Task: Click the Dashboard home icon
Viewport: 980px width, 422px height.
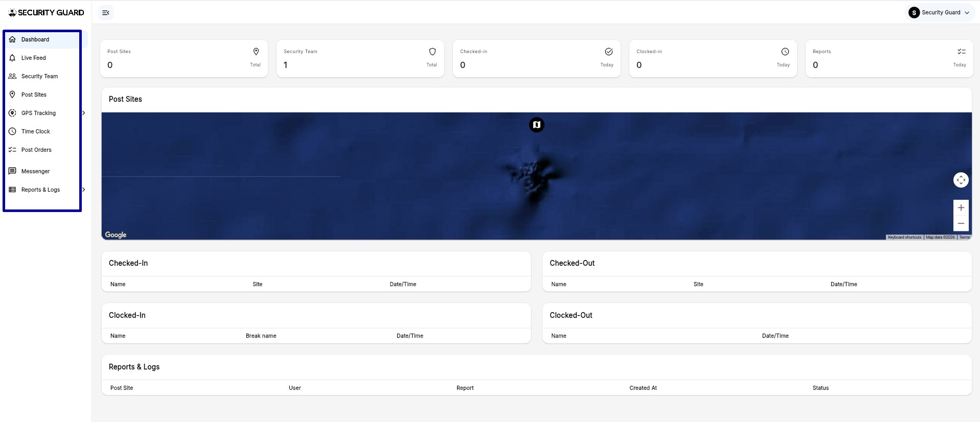Action: coord(12,39)
